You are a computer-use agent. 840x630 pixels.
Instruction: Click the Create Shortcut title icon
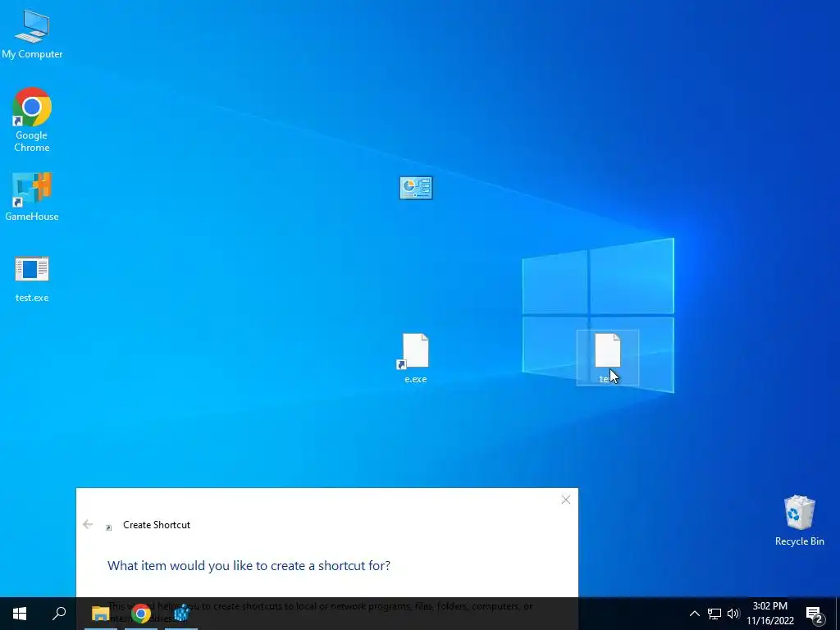click(x=108, y=527)
